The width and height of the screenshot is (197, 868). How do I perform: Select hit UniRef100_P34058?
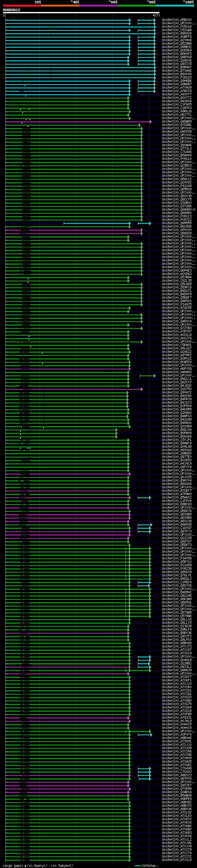click(x=176, y=558)
